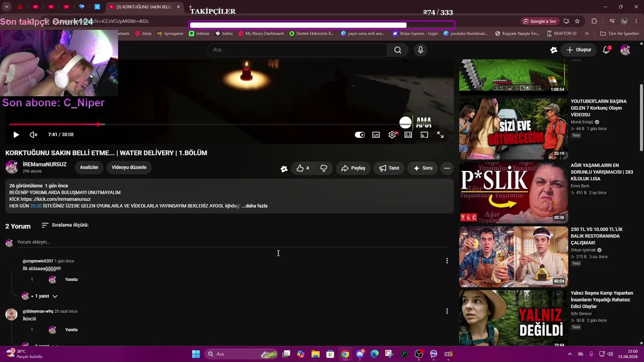Viewport: 644px width, 362px height.
Task: Show hidden system tray icons
Action: [570, 354]
